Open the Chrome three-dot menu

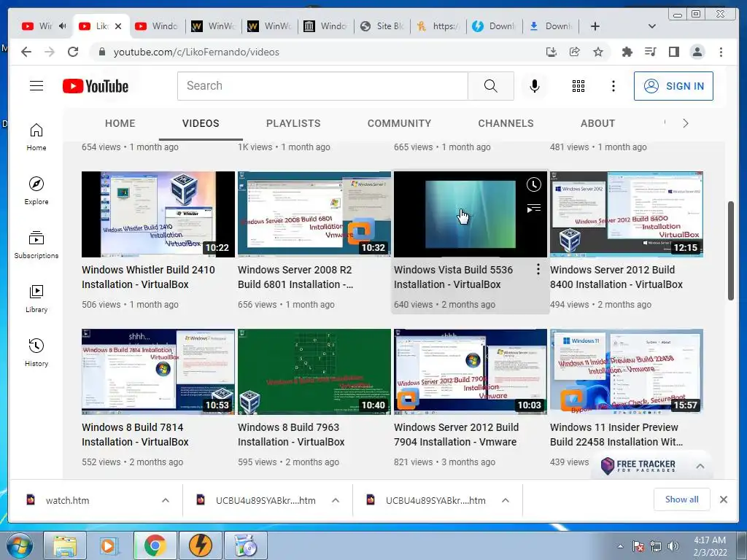tap(721, 52)
